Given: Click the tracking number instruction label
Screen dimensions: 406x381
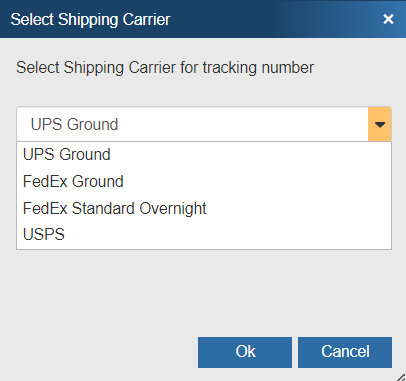Looking at the screenshot, I should pyautogui.click(x=165, y=68).
